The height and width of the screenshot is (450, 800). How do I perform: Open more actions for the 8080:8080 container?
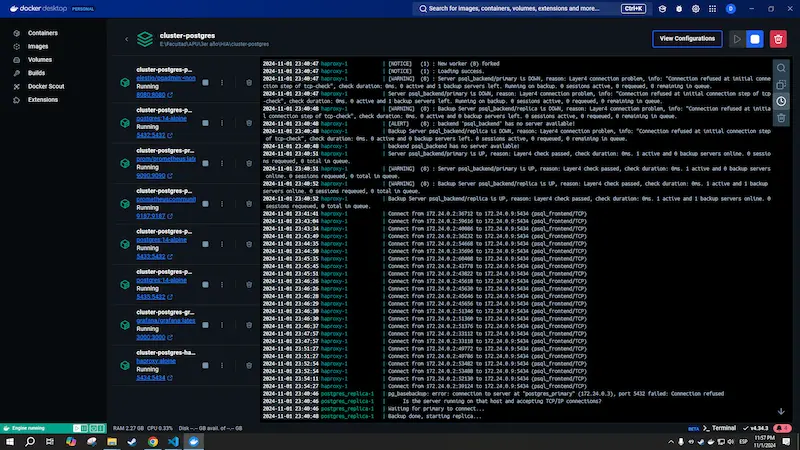coord(222,82)
